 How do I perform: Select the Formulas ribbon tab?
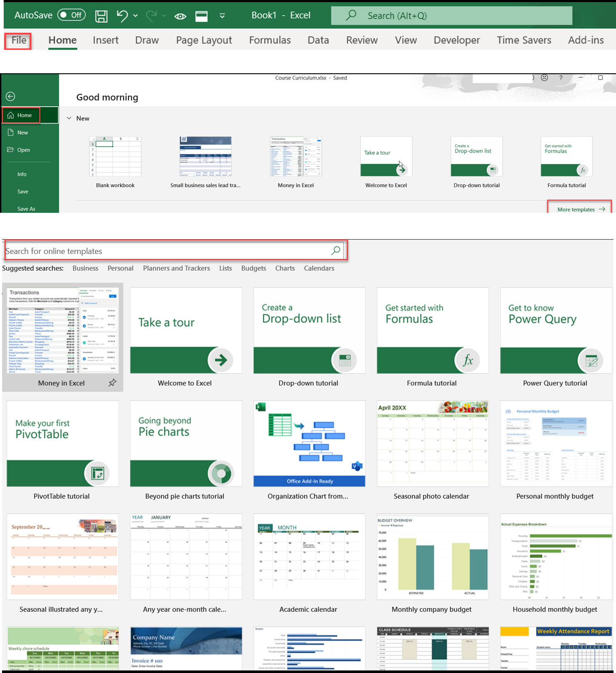point(270,40)
